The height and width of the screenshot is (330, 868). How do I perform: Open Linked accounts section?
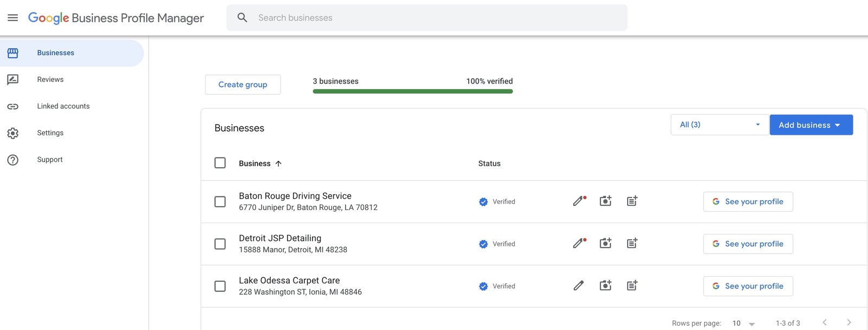(63, 106)
